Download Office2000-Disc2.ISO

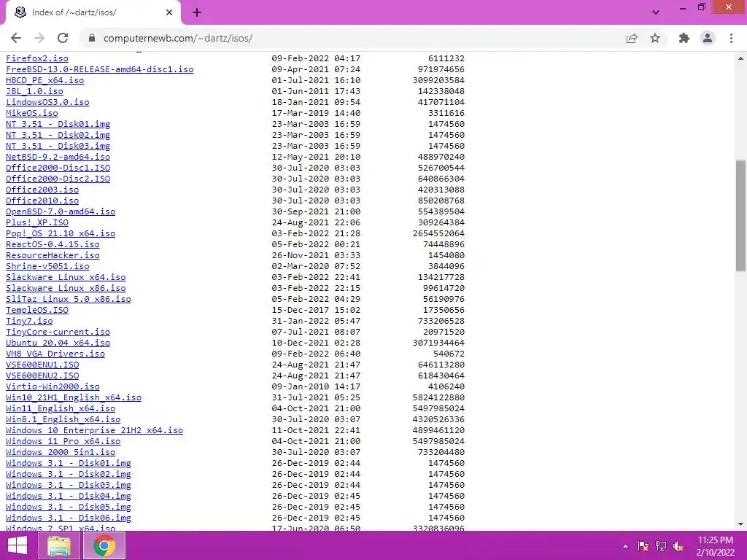pyautogui.click(x=58, y=179)
